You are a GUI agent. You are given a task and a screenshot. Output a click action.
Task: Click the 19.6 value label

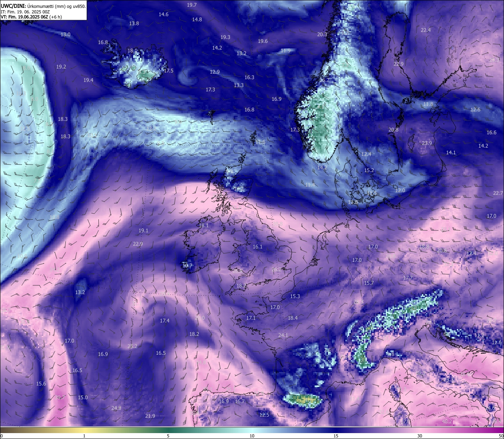pyautogui.click(x=263, y=41)
